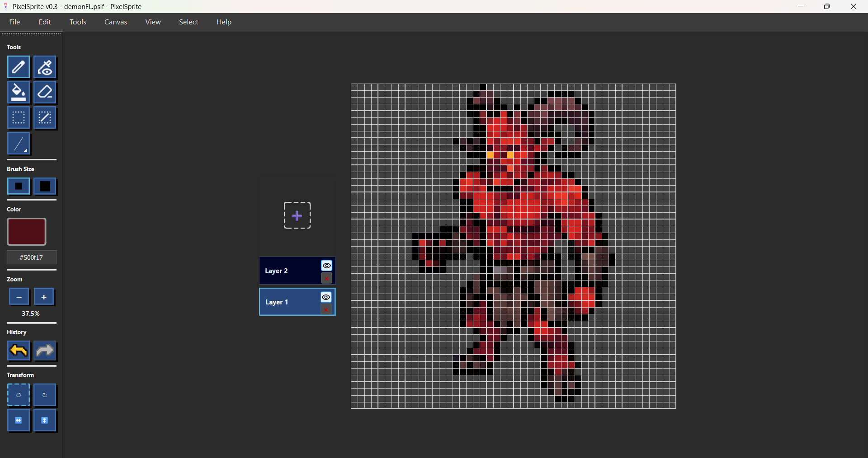Select the paint bucket fill tool

[x=19, y=93]
